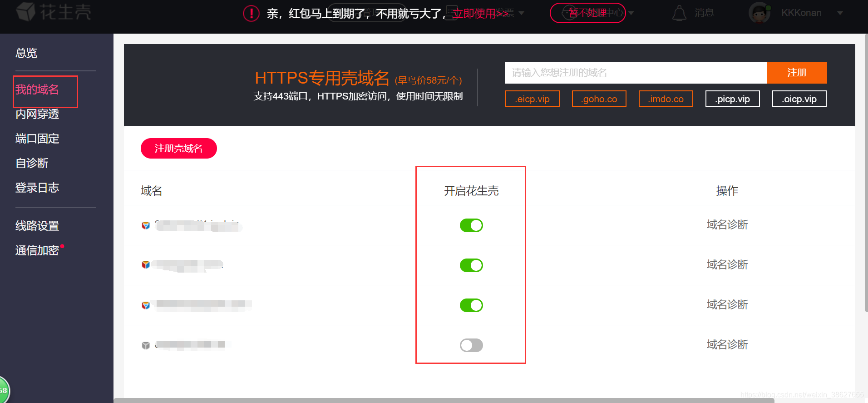Open the 消息 notification bell
Screen dimensions: 868x403
pyautogui.click(x=679, y=13)
